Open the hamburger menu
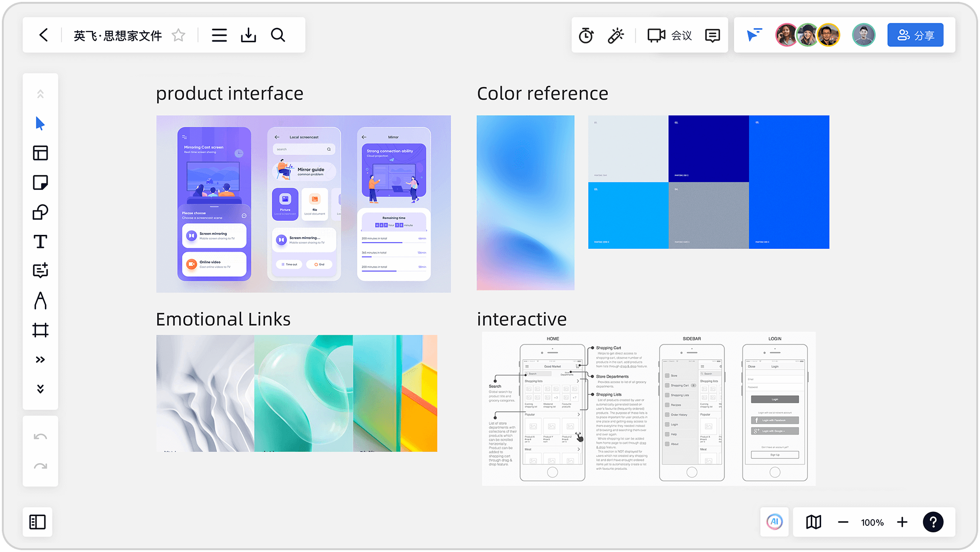This screenshot has height=552, width=980. (219, 35)
